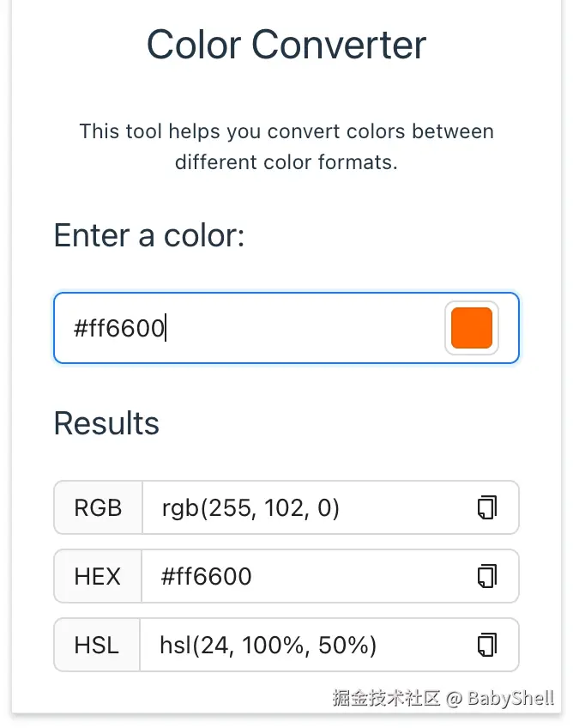Image resolution: width=573 pixels, height=728 pixels.
Task: Open the orange color picker swatch
Action: click(471, 328)
